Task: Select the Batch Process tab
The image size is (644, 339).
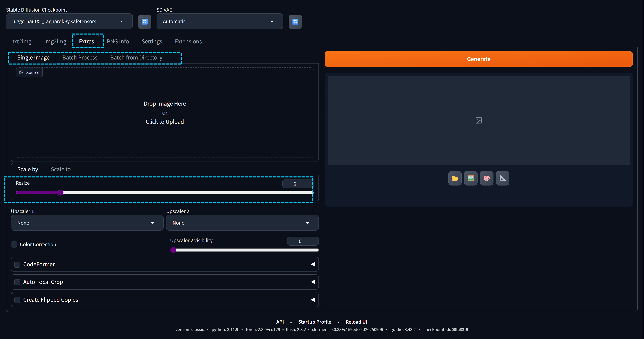Action: [80, 57]
